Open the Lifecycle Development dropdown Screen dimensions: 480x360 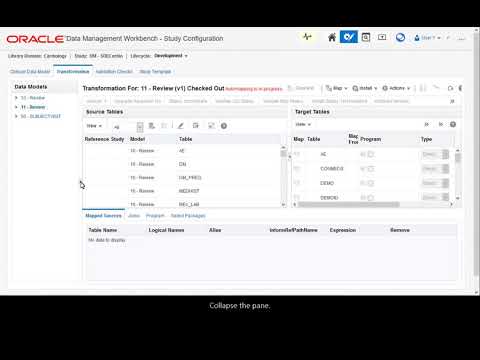click(x=171, y=56)
